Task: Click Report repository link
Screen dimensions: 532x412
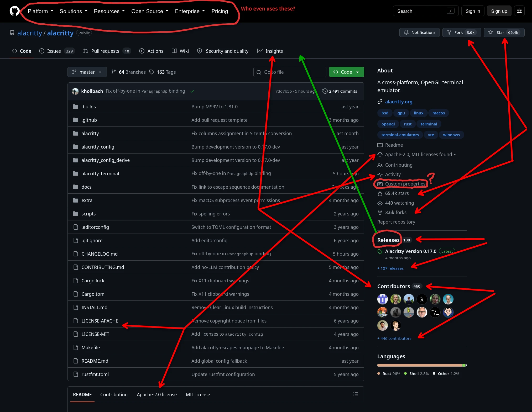Action: click(396, 222)
